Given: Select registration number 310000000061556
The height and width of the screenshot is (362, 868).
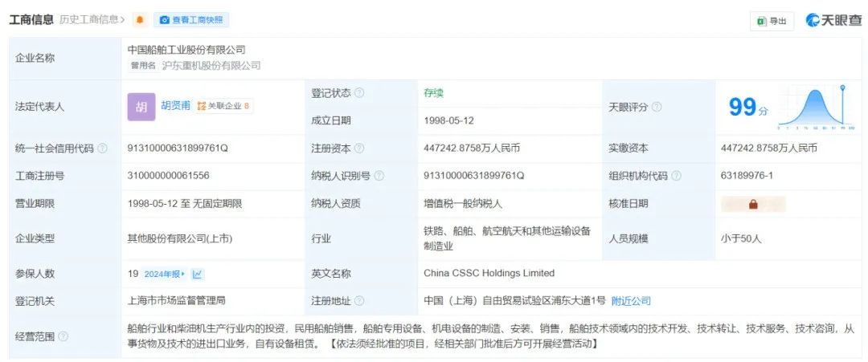Looking at the screenshot, I should pos(168,176).
